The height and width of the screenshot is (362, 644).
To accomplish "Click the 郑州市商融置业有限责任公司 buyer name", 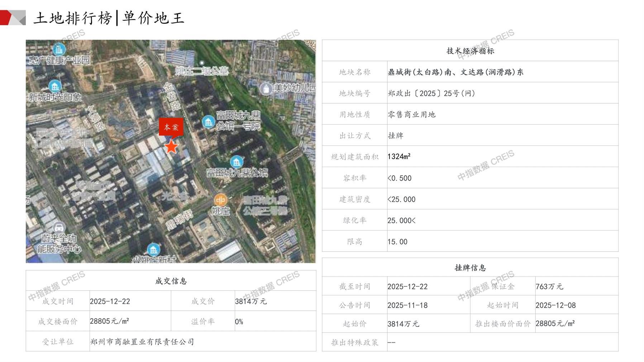I will pyautogui.click(x=142, y=342).
